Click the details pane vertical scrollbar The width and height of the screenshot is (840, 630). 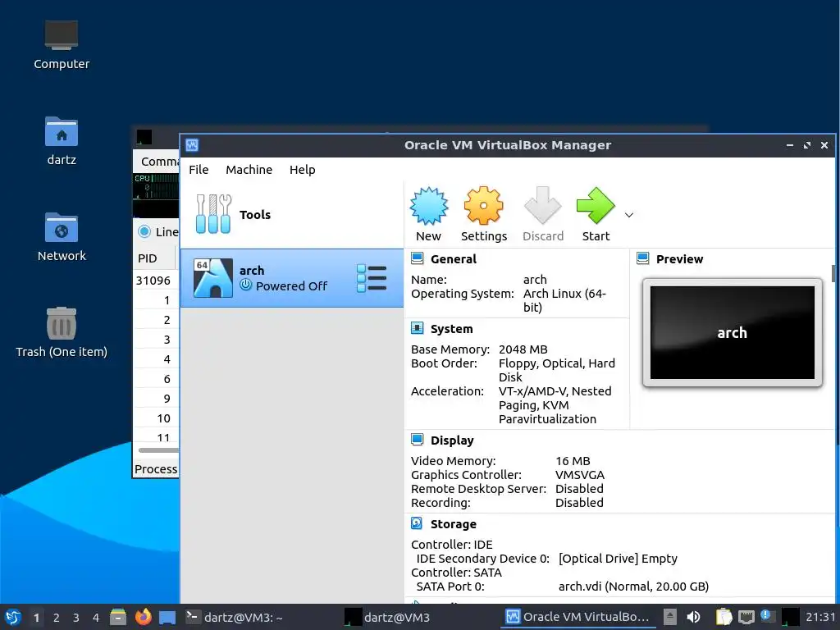click(x=833, y=273)
